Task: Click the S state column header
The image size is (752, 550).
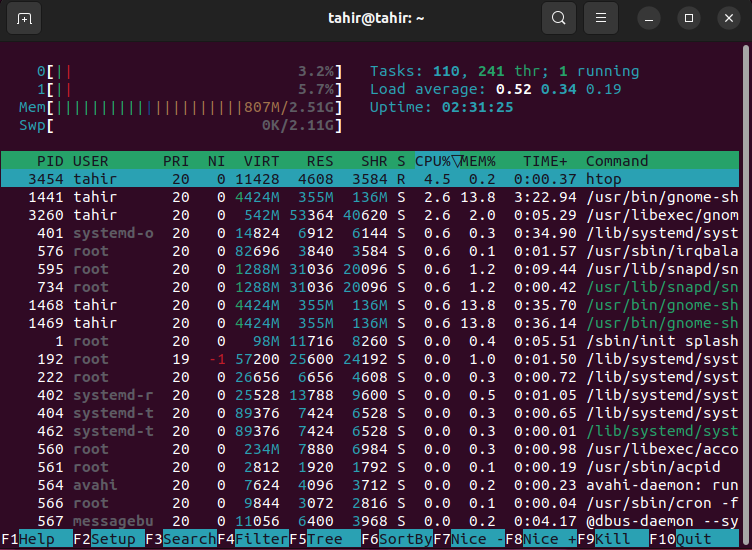Action: [401, 161]
